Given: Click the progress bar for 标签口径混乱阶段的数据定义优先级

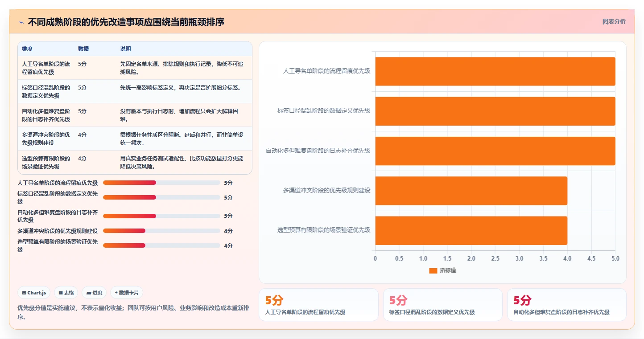Looking at the screenshot, I should [161, 197].
